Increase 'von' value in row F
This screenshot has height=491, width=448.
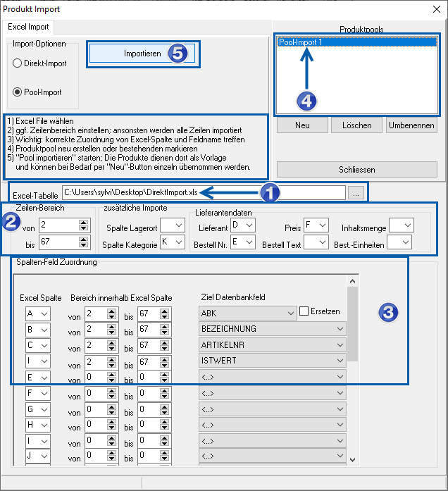coord(112,390)
